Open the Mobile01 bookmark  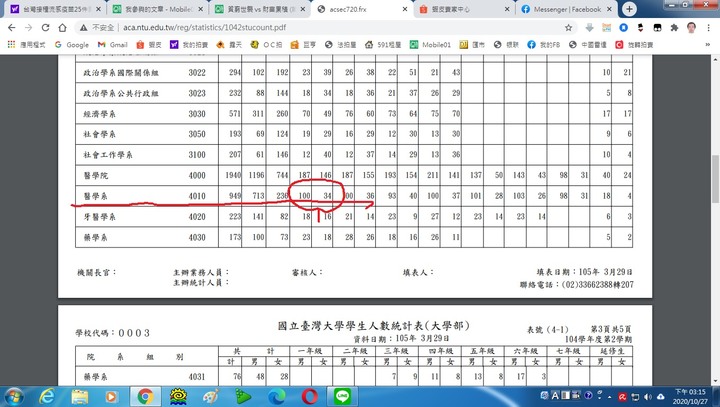pyautogui.click(x=430, y=45)
